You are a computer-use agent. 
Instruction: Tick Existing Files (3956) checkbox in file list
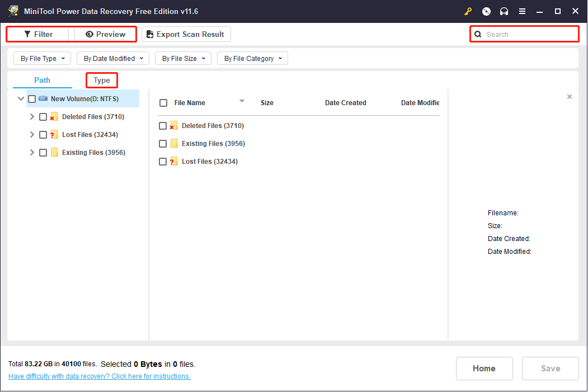(x=163, y=144)
